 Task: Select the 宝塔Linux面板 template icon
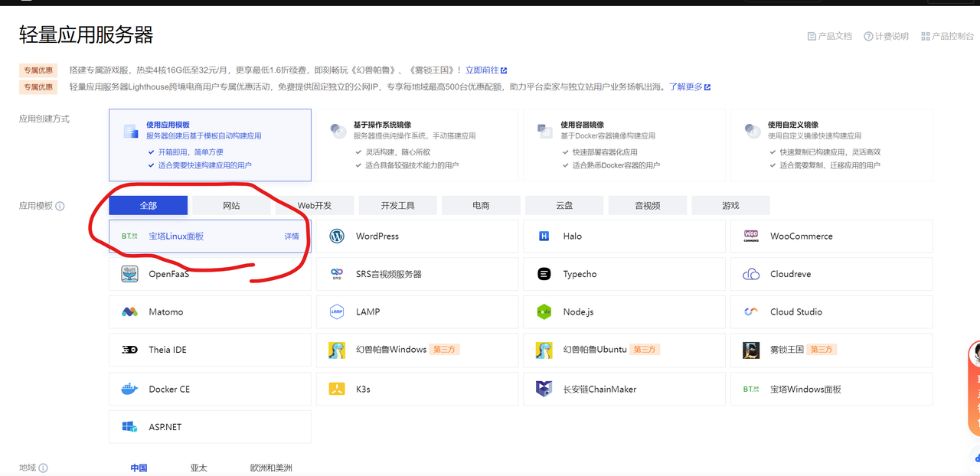tap(129, 236)
